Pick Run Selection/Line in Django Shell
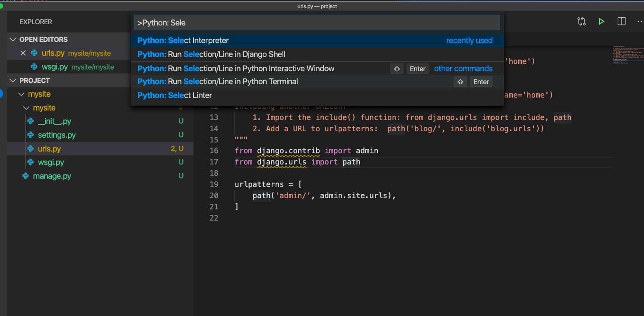The height and width of the screenshot is (316, 644). pos(317,54)
